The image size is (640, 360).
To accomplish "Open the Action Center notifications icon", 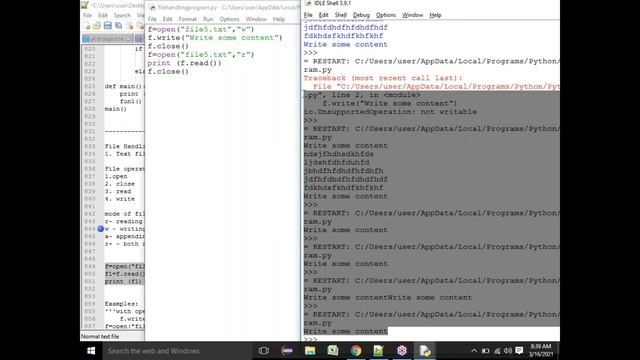I will [519, 351].
